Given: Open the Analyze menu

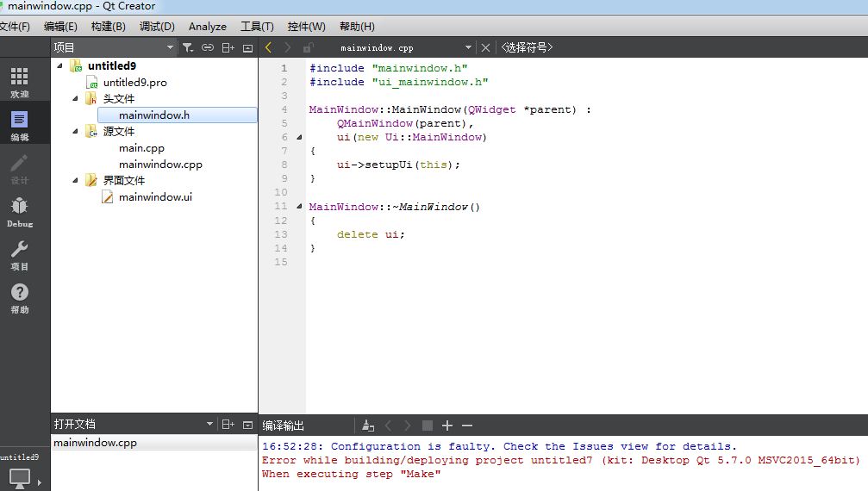Looking at the screenshot, I should point(207,27).
